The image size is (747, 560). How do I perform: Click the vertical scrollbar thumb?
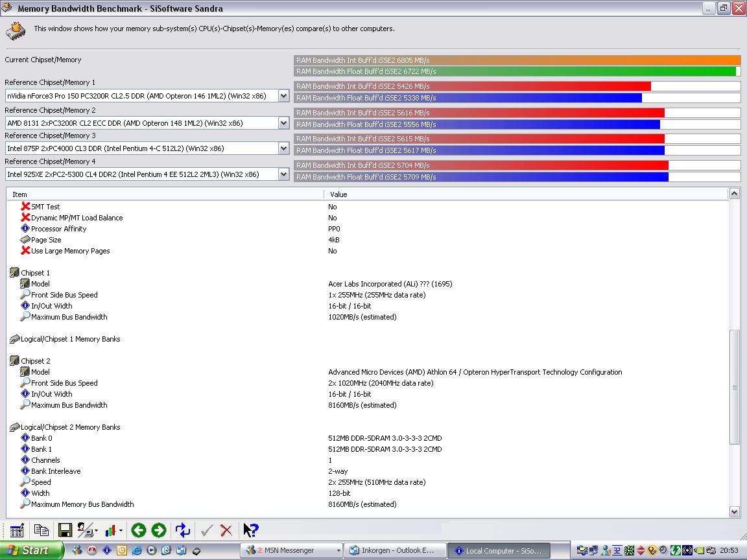point(734,387)
